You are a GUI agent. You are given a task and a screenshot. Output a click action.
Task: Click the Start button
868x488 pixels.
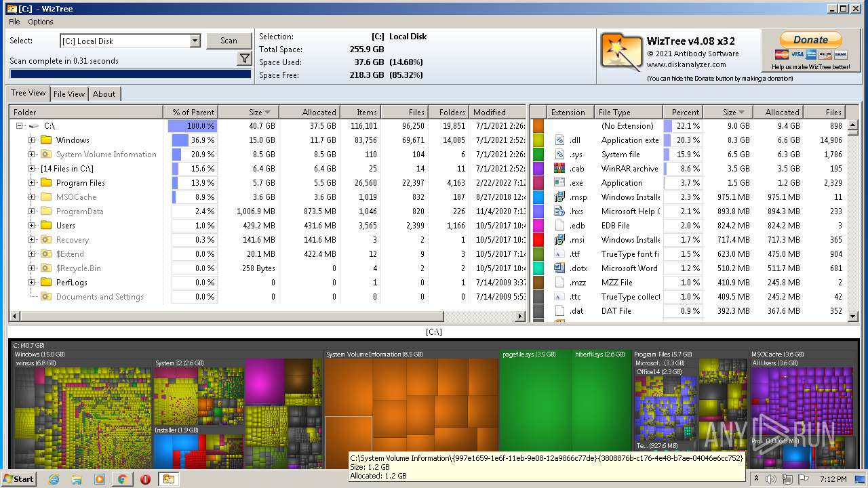19,479
